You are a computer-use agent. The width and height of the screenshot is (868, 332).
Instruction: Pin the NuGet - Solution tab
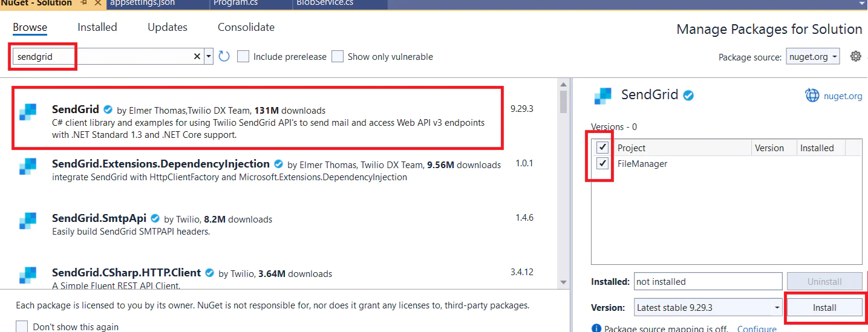point(84,3)
